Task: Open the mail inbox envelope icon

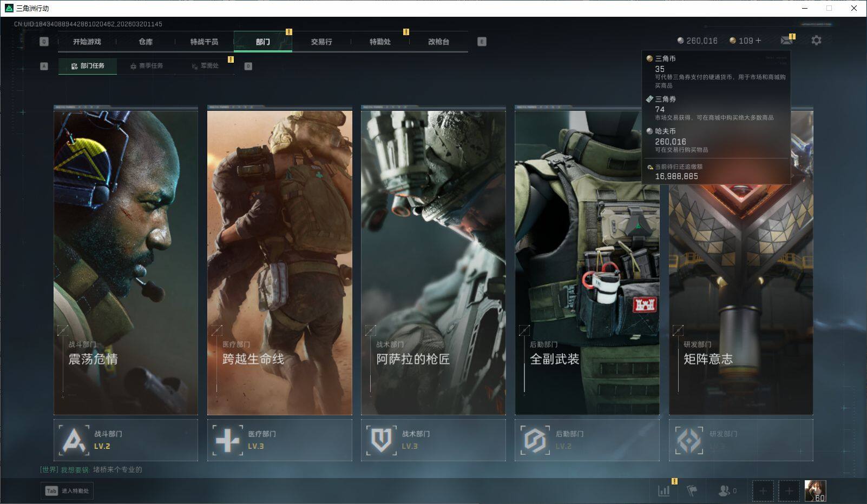Action: pos(786,41)
